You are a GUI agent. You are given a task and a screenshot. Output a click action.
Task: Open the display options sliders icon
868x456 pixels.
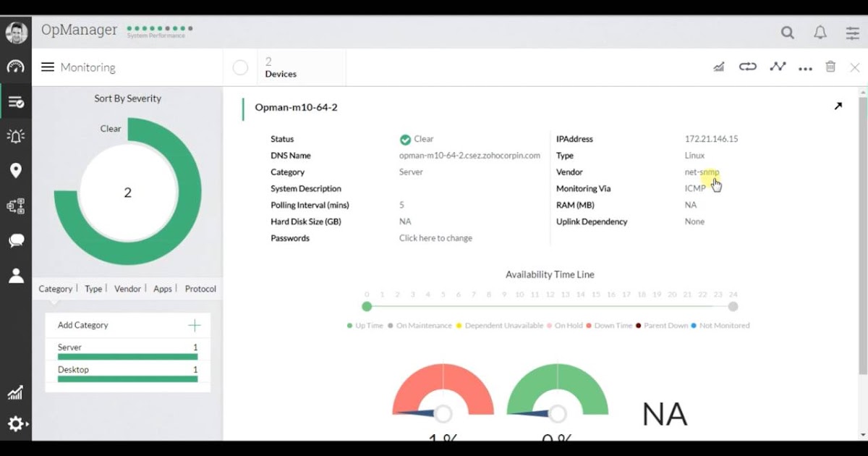pos(853,33)
